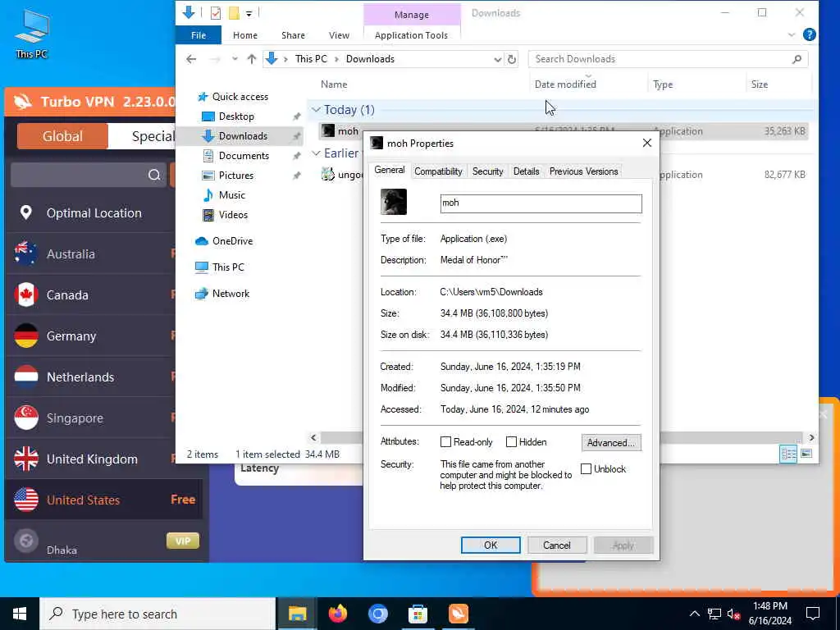Open the File menu tab
This screenshot has width=840, height=630.
pyautogui.click(x=199, y=34)
